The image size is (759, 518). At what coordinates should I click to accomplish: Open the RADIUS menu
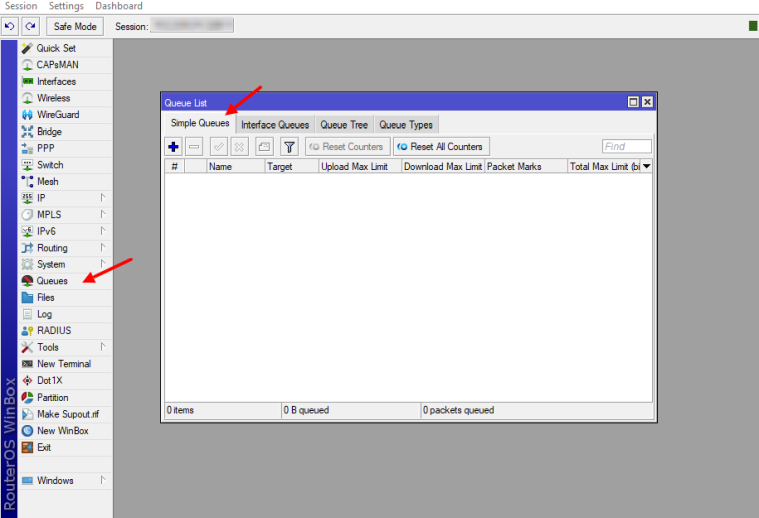click(x=65, y=331)
